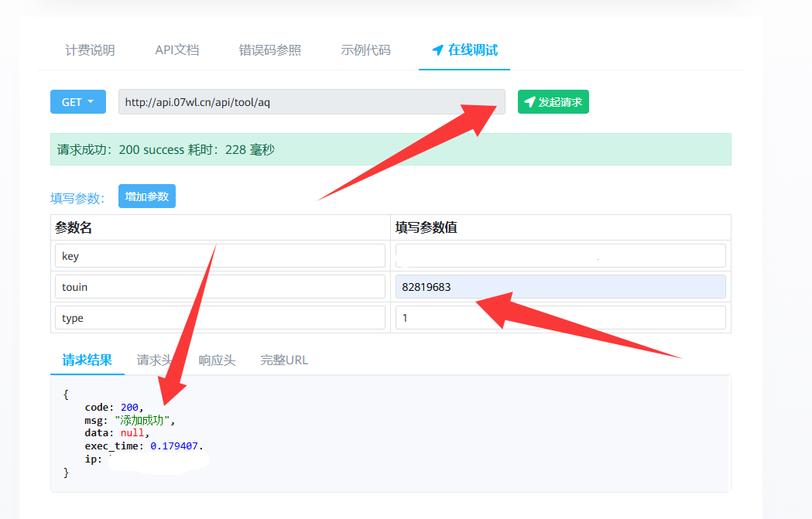
Task: Select the 'type' parameter name field
Action: (x=220, y=318)
